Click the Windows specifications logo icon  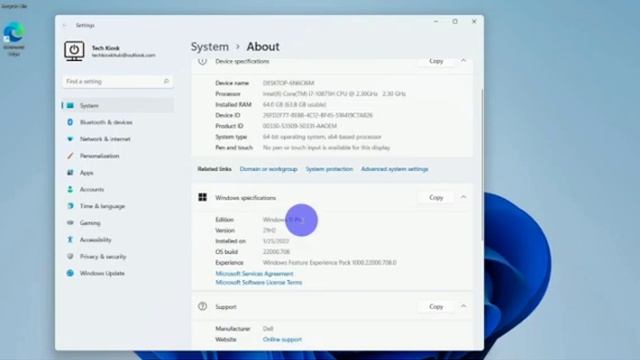click(202, 198)
